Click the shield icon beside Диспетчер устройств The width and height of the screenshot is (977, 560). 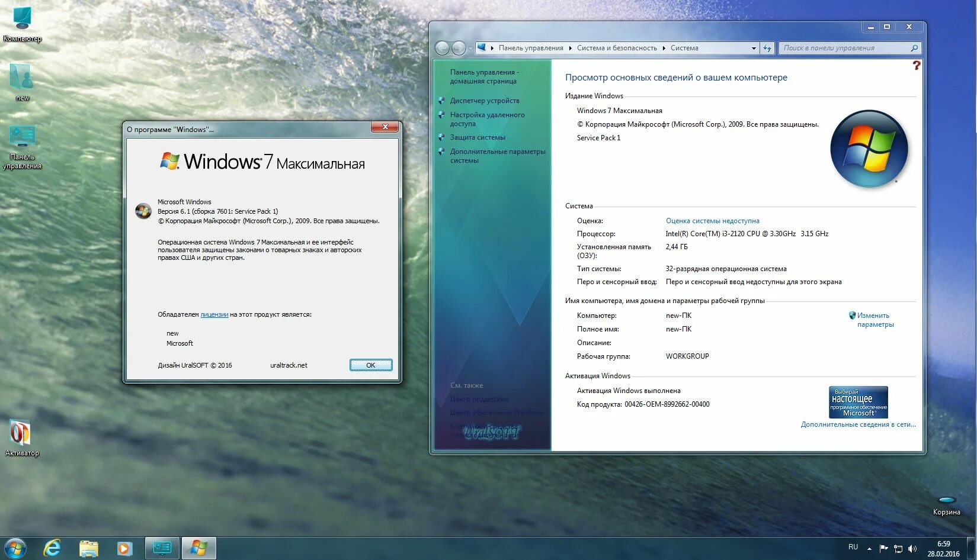[x=441, y=101]
